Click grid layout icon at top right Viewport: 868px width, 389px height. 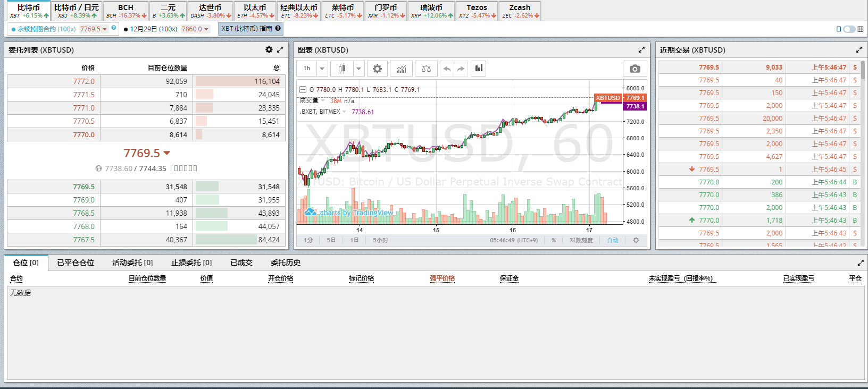point(860,29)
